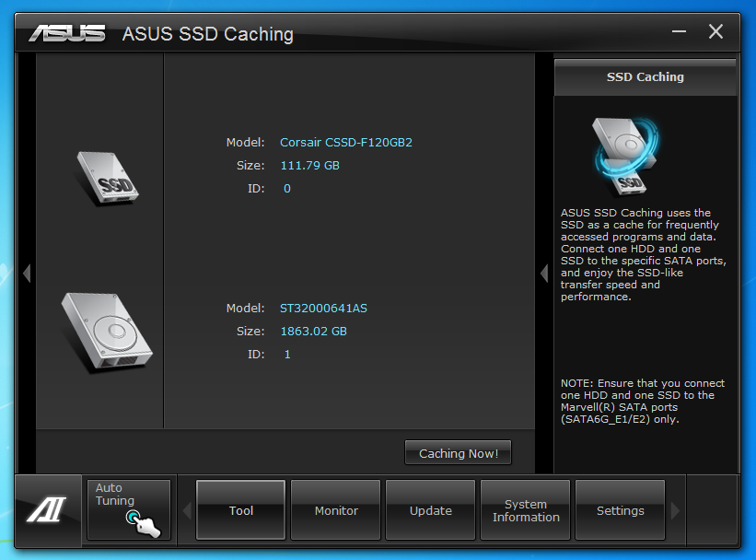Click the SSD ID value 0

(x=287, y=189)
